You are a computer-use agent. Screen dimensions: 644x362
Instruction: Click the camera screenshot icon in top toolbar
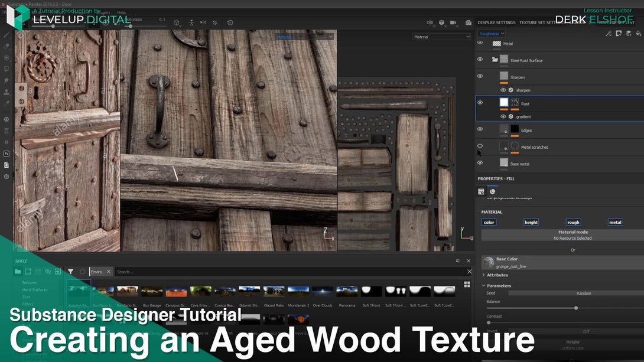pos(468,22)
